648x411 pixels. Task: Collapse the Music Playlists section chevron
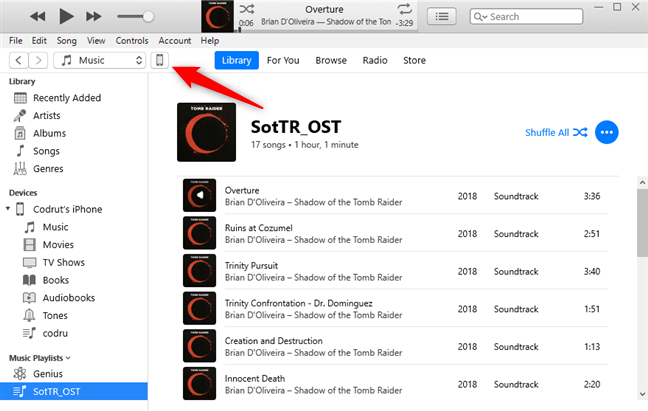coord(68,358)
